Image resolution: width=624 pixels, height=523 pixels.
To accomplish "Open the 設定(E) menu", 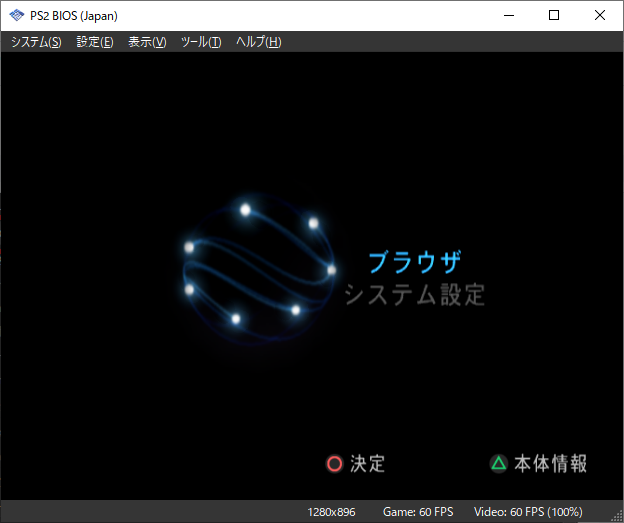I will coord(95,42).
